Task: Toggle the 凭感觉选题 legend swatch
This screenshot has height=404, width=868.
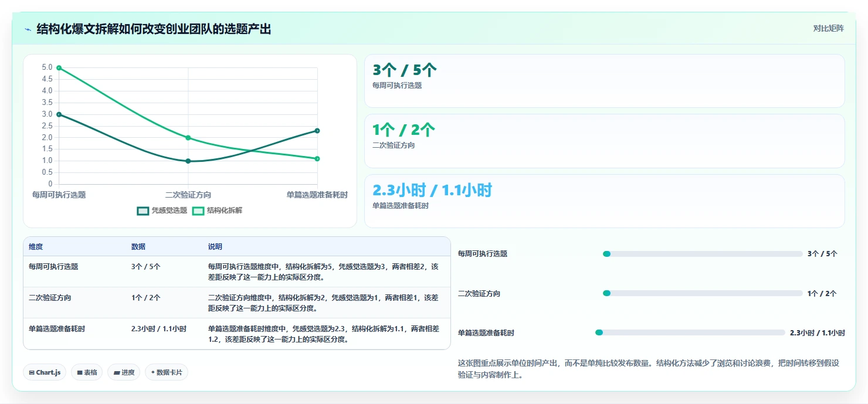Action: 143,211
